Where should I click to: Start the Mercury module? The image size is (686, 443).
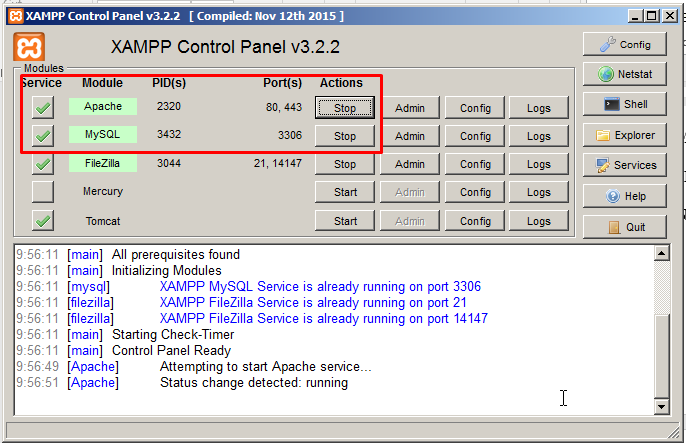(x=345, y=192)
